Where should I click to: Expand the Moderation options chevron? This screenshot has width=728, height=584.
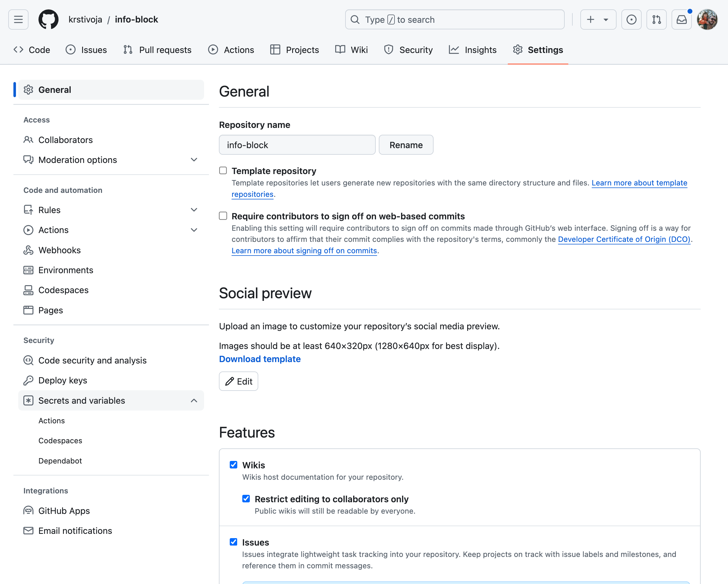194,160
